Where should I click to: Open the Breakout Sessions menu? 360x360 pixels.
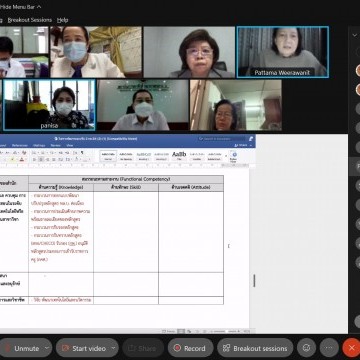click(x=30, y=20)
